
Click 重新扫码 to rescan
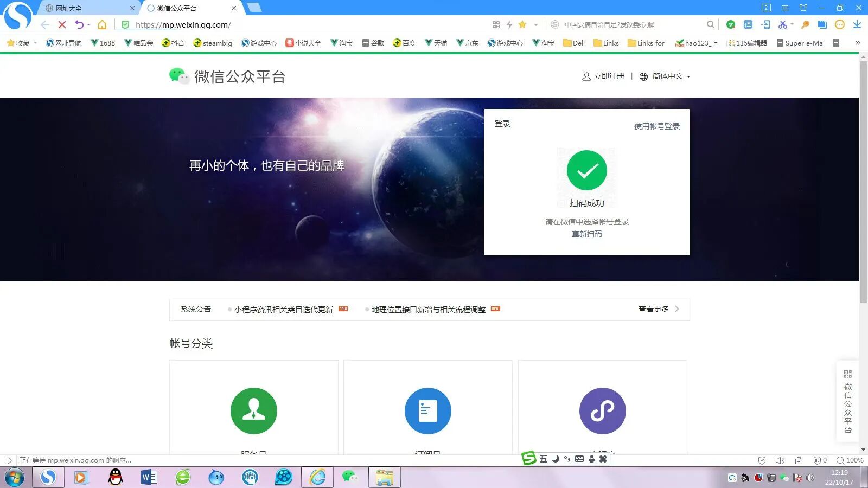[587, 234]
